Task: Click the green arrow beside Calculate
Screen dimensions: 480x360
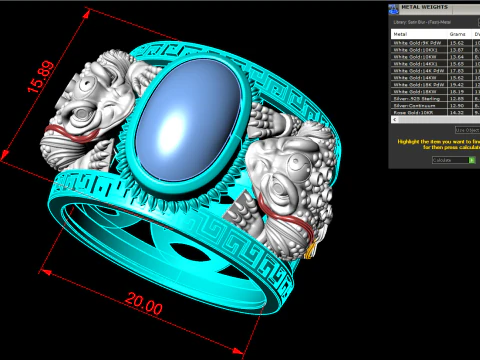Action: point(472,160)
